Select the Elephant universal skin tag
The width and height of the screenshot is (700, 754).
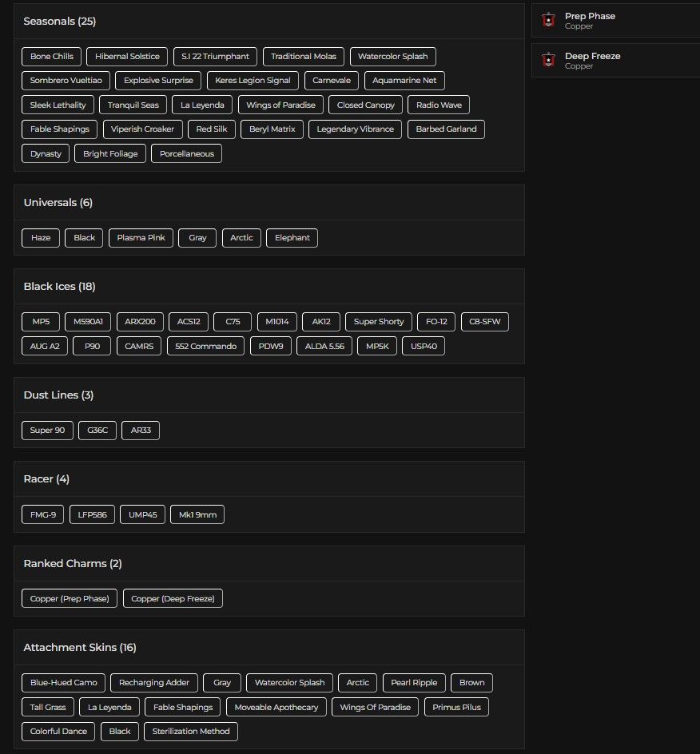[x=292, y=238]
